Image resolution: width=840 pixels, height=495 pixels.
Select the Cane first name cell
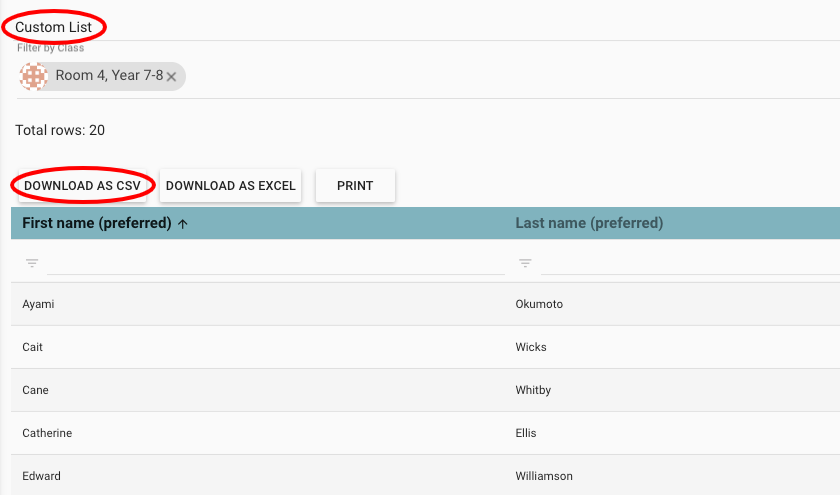[x=35, y=390]
